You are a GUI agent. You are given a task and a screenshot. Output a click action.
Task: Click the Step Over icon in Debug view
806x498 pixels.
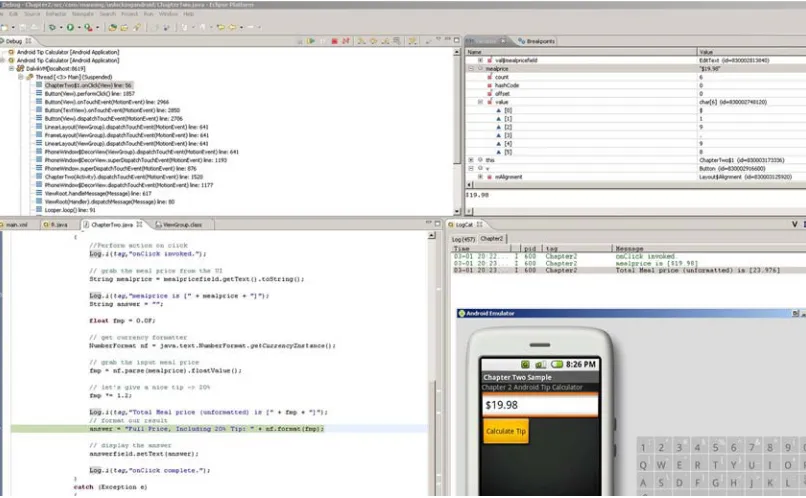tap(373, 41)
